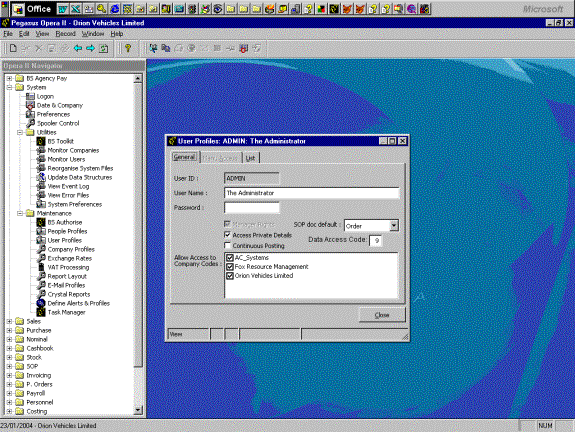
Task: Click the New record icon in toolbar
Action: pos(13,48)
